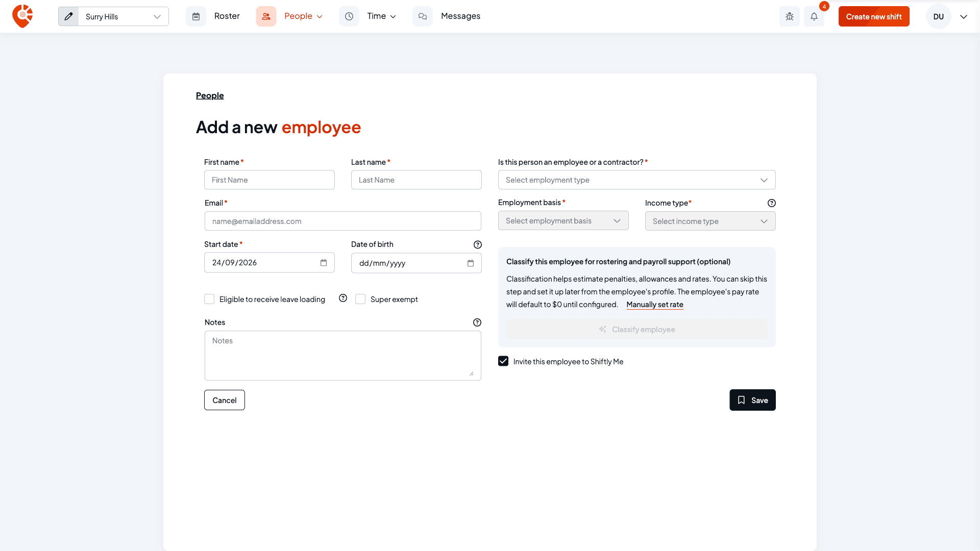
Task: Open the Date of birth calendar picker icon
Action: pyautogui.click(x=471, y=263)
